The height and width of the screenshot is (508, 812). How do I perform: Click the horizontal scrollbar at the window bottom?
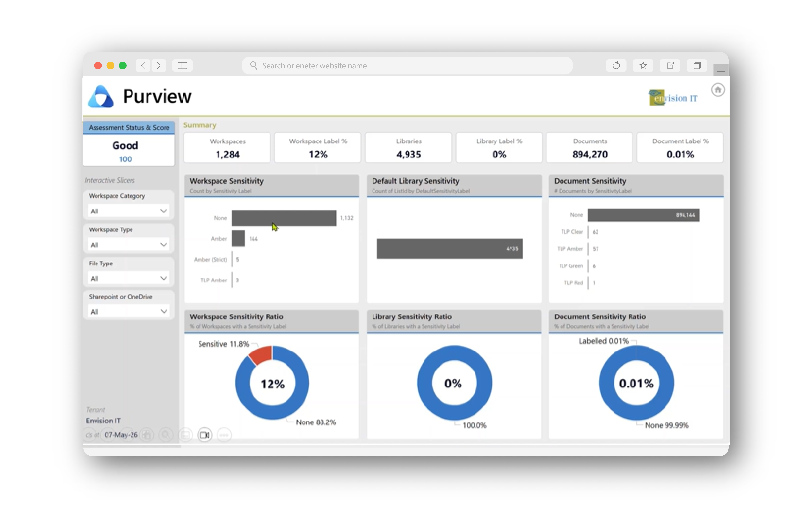132,446
